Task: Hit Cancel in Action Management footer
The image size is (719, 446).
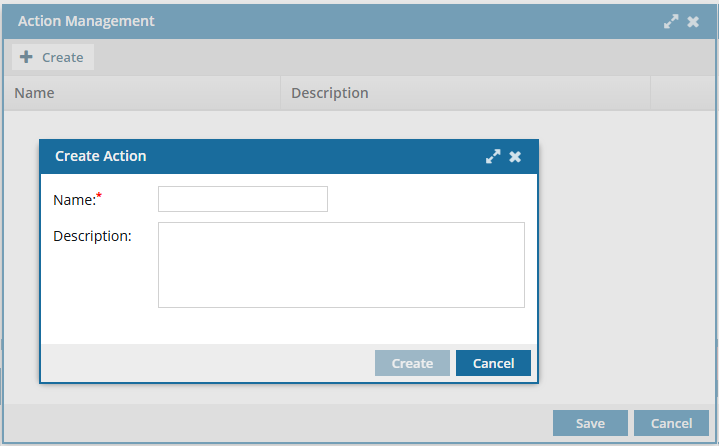Action: [671, 423]
